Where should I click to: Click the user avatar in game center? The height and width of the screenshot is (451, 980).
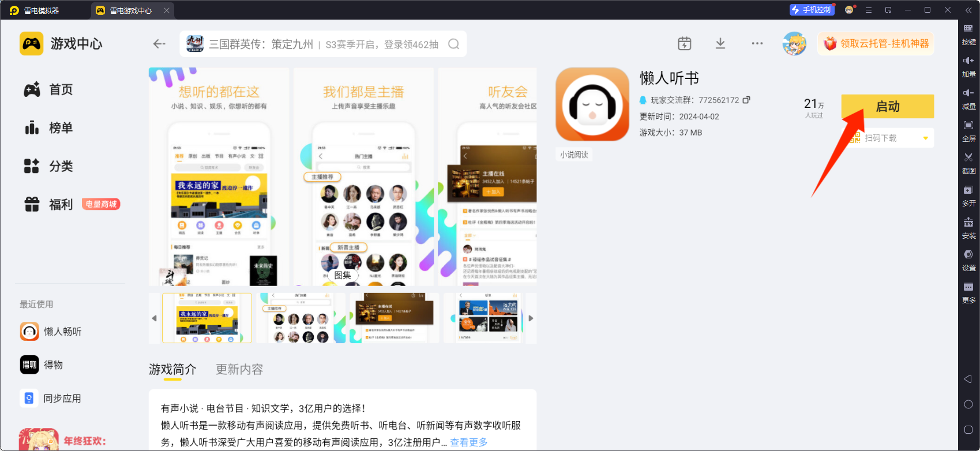[794, 43]
